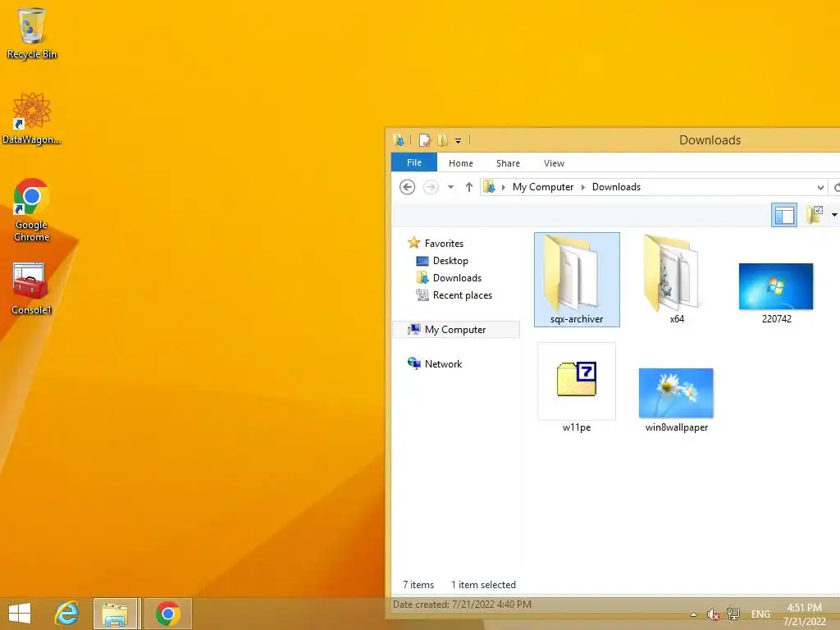Click the muted volume tray icon
This screenshot has width=840, height=630.
tap(713, 614)
